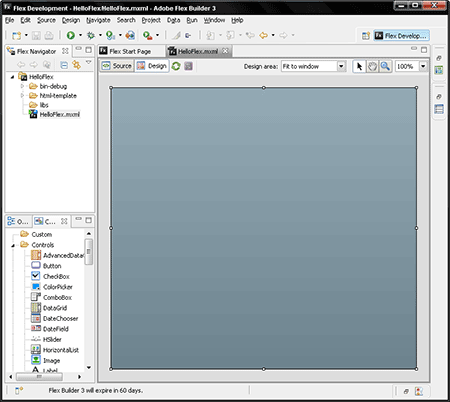The image size is (450, 402).
Task: Select HelloFlex.mxml in the navigator
Action: click(55, 115)
